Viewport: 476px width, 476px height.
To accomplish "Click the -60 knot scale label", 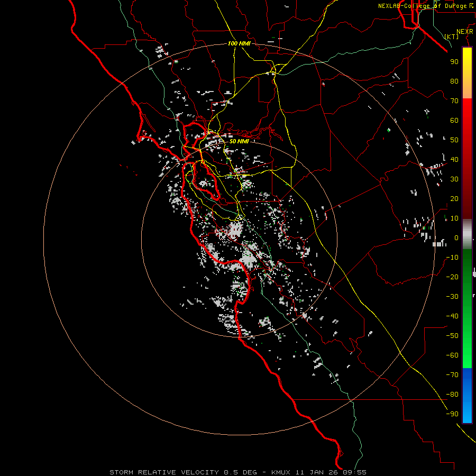I will (x=452, y=355).
